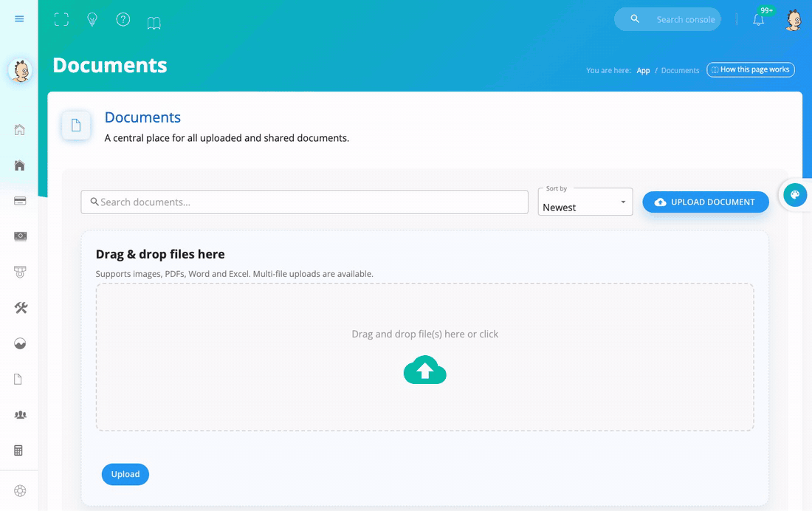Click the UPLOAD DOCUMENT button
The width and height of the screenshot is (812, 511).
pos(705,202)
